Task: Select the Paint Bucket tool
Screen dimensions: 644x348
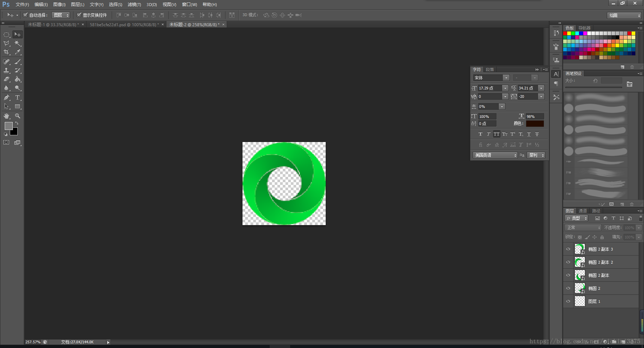Action: click(17, 79)
